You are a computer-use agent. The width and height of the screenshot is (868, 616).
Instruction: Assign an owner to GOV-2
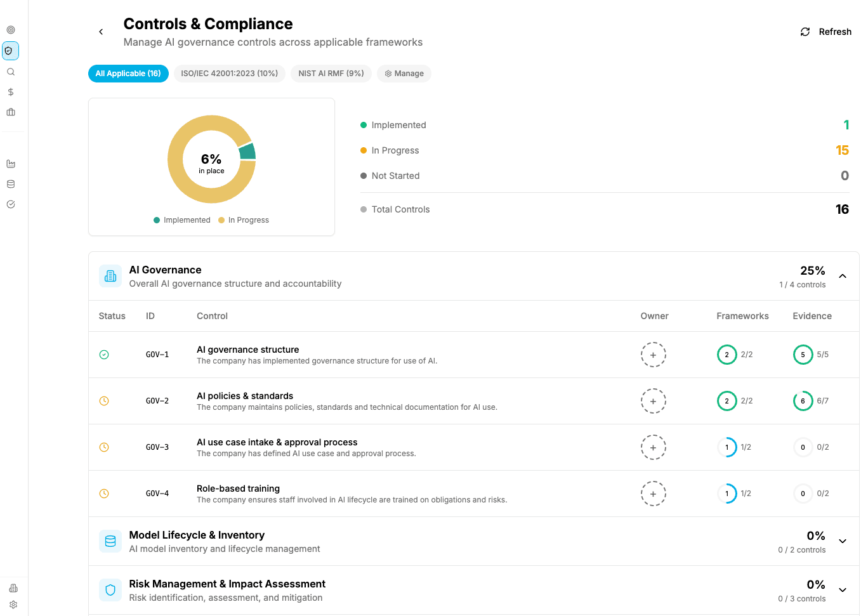click(653, 401)
